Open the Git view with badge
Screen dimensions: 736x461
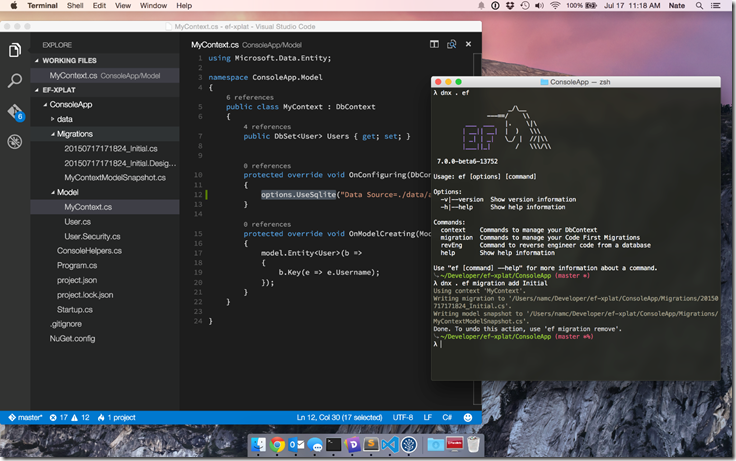point(15,112)
